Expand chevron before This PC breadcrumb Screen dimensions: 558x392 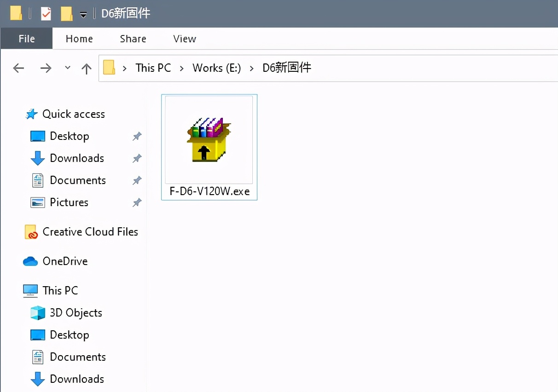pos(125,68)
